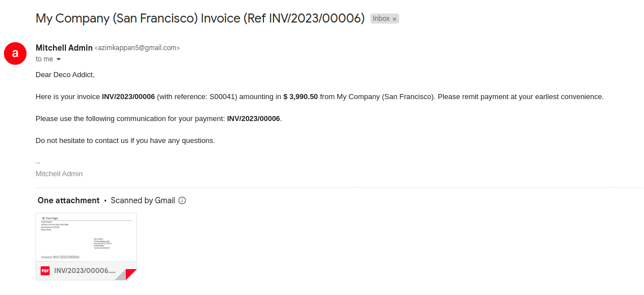Remove the Inbox label via its x
The width and height of the screenshot is (644, 295).
point(395,19)
